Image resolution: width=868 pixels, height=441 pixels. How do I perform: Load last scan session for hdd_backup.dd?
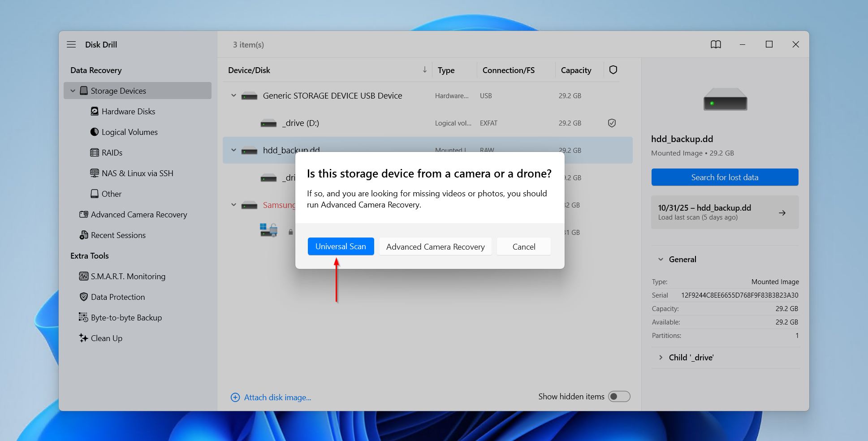(x=724, y=212)
